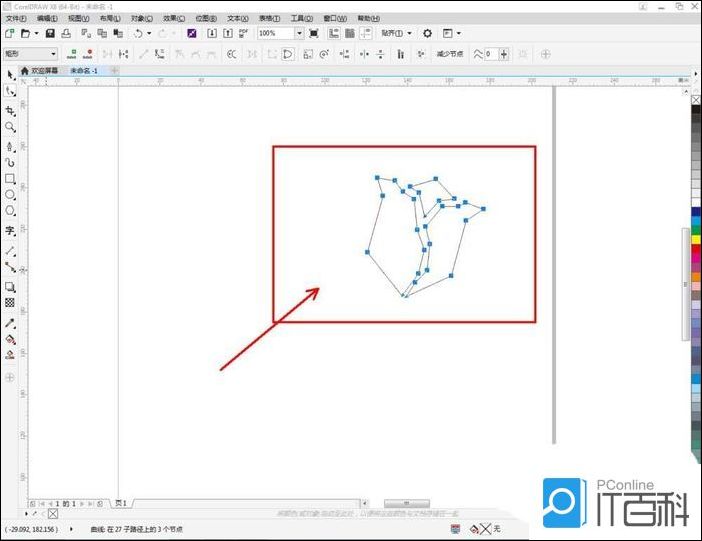Pick the red swatch in color palette

coord(696,249)
